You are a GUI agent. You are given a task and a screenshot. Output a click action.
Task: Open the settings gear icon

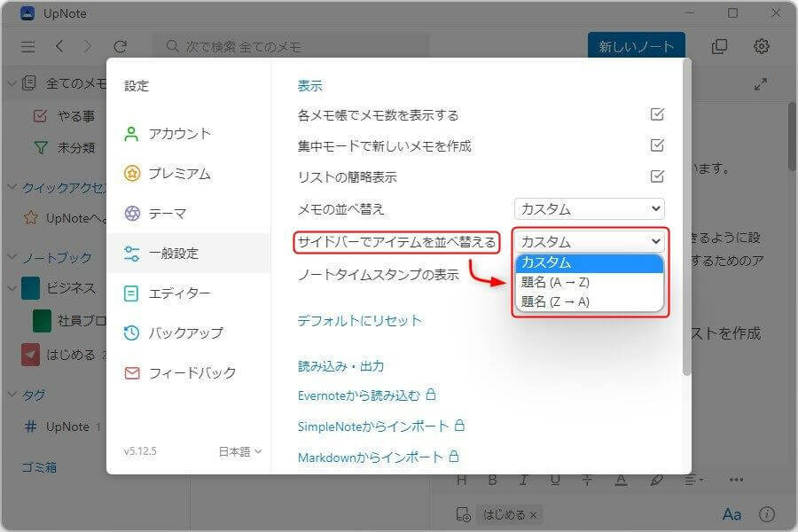[761, 46]
